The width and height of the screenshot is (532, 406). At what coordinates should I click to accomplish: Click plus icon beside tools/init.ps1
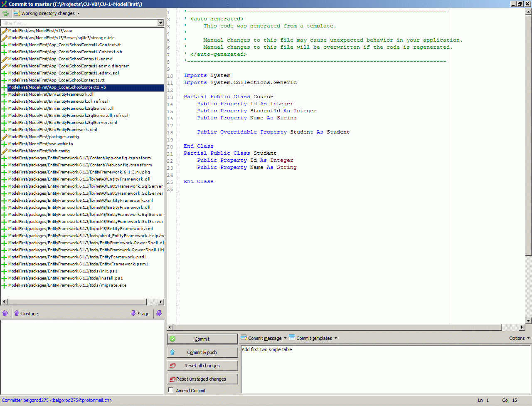(x=4, y=271)
